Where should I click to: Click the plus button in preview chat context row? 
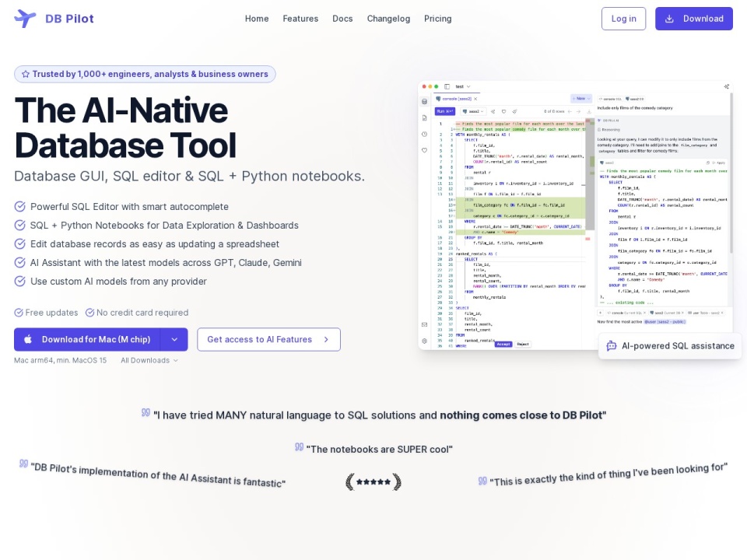[x=601, y=313]
